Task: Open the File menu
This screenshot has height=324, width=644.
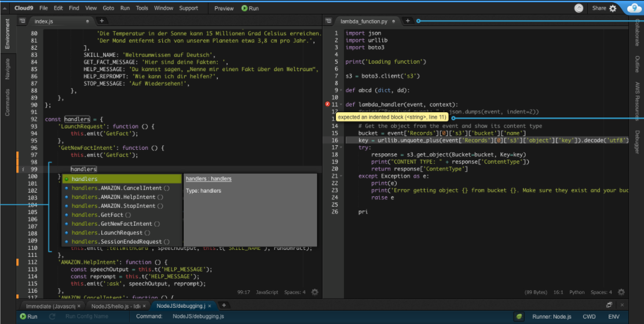Action: tap(43, 8)
